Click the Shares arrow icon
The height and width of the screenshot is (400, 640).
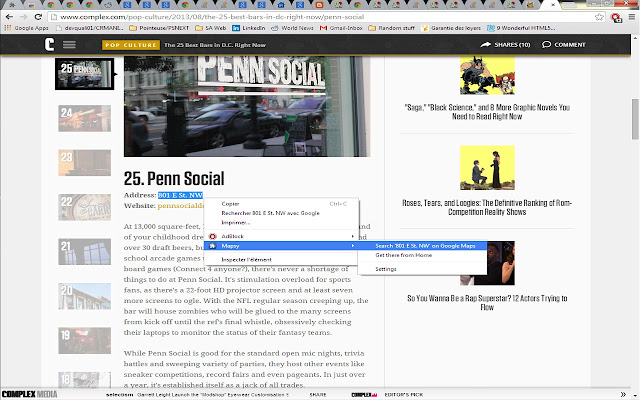[x=485, y=44]
